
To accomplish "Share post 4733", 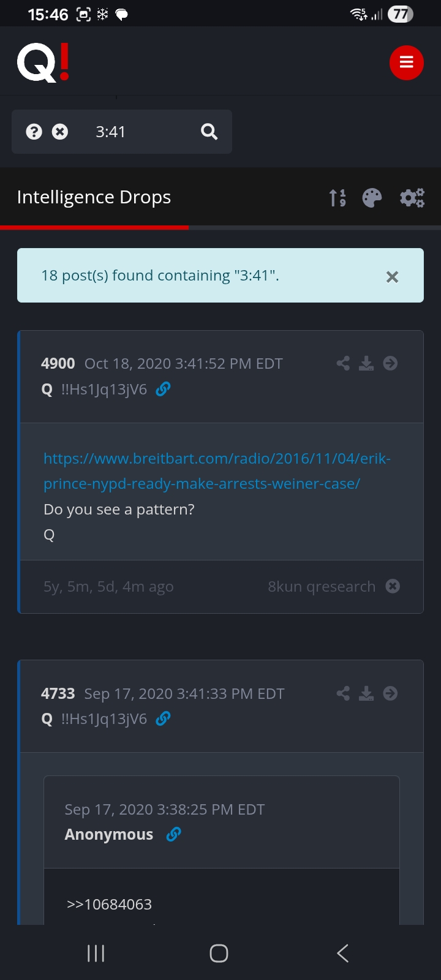I will pyautogui.click(x=343, y=693).
